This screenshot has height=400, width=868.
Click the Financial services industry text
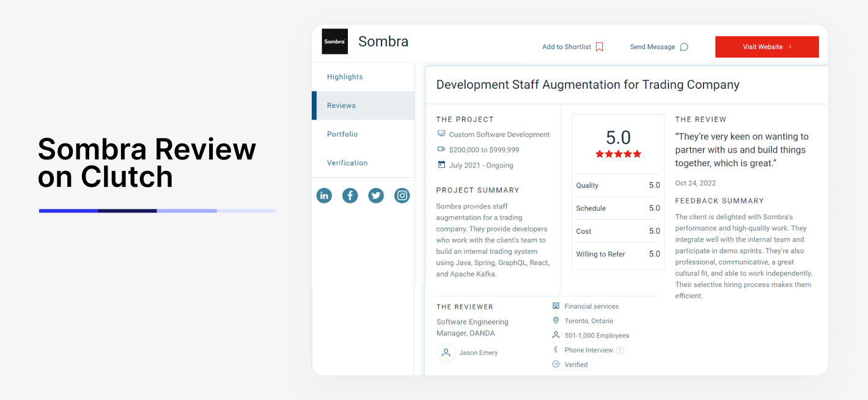(x=592, y=307)
